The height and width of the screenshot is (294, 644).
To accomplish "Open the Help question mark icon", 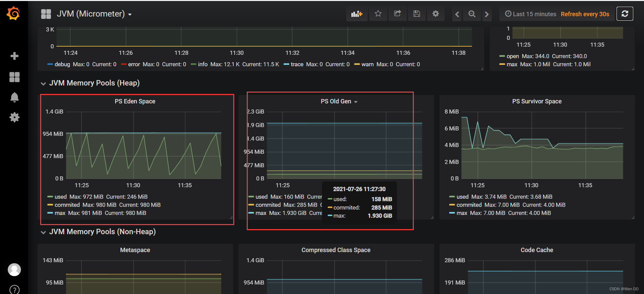I will (14, 290).
